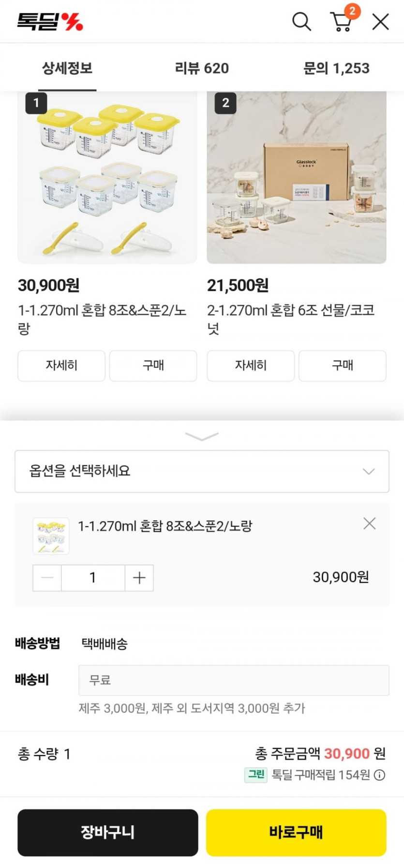Add to cart with 장바구니 button
This screenshot has width=404, height=868.
[x=108, y=832]
